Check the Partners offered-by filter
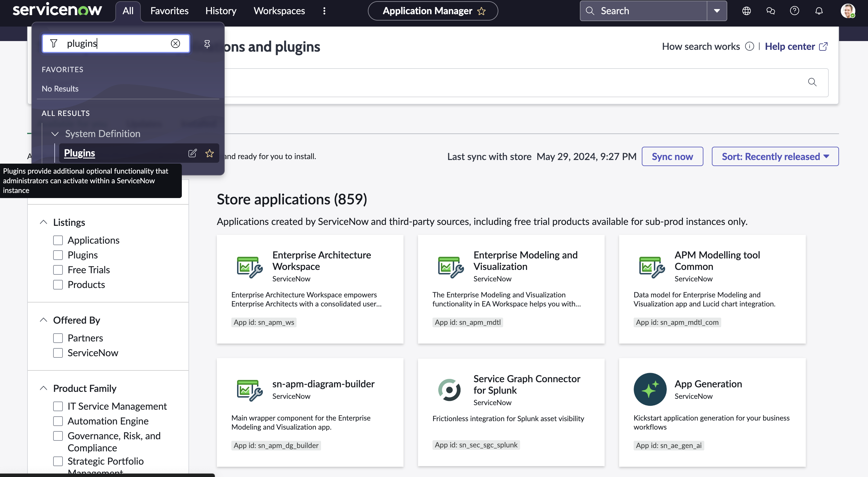Screen dimensions: 868x477 pyautogui.click(x=58, y=338)
